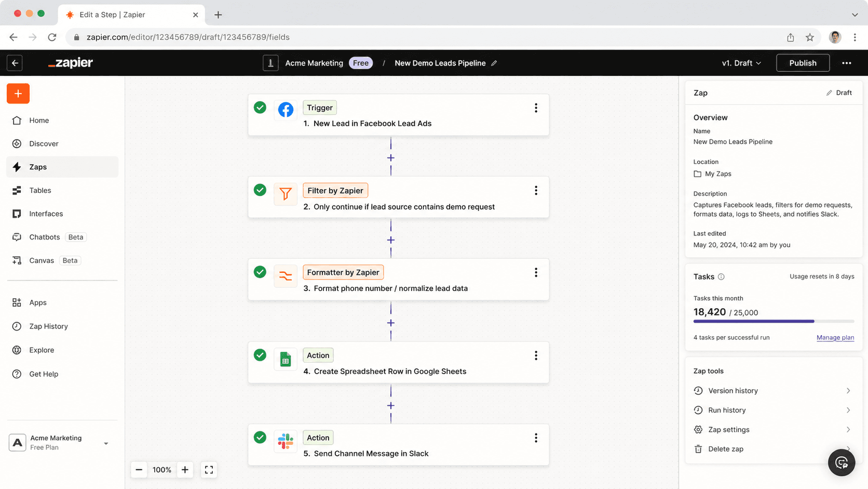Viewport: 868px width, 489px height.
Task: Click the 100% zoom level
Action: [162, 470]
